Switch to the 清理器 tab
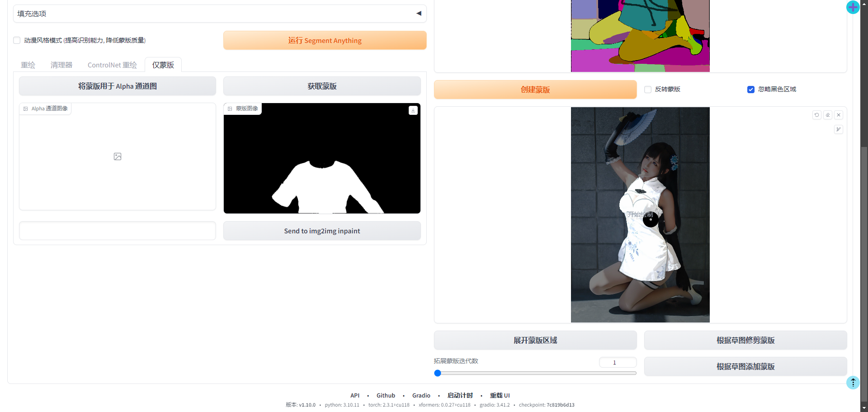Screen dimensions: 868x412 pos(61,65)
